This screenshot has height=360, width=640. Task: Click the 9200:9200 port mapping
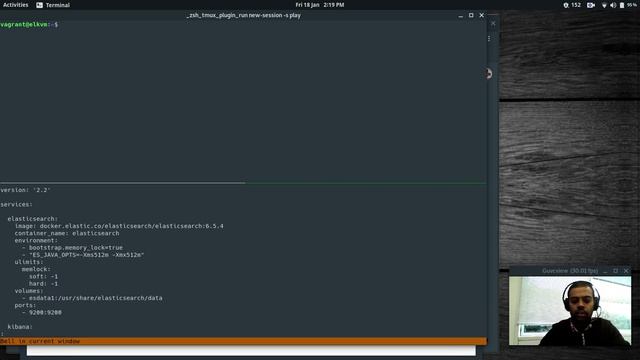pyautogui.click(x=45, y=312)
